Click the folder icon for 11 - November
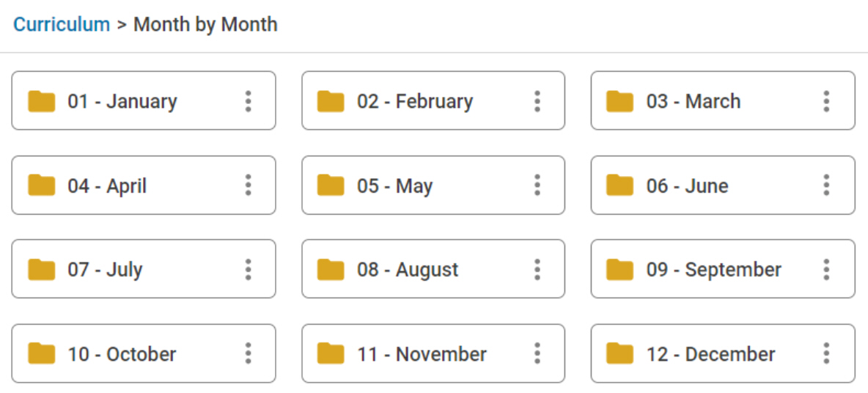This screenshot has width=868, height=393. tap(331, 354)
